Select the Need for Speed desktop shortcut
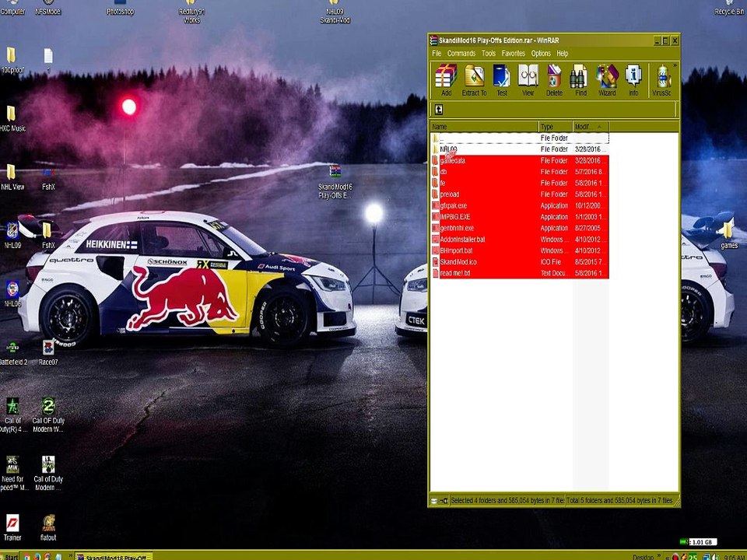Viewport: 747px width, 560px height. 13,474
